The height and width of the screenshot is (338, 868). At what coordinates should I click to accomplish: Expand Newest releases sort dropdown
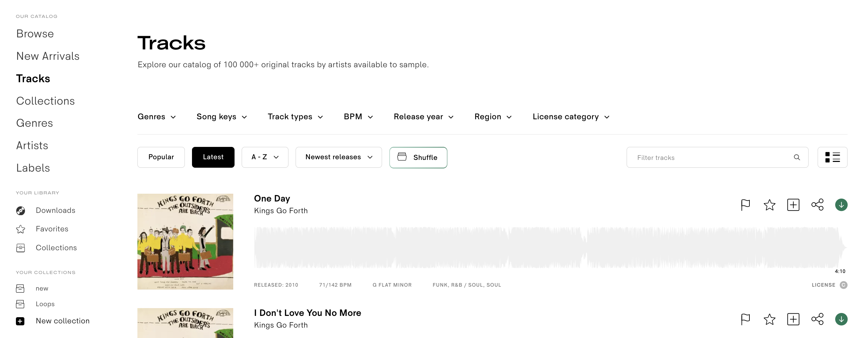[338, 157]
